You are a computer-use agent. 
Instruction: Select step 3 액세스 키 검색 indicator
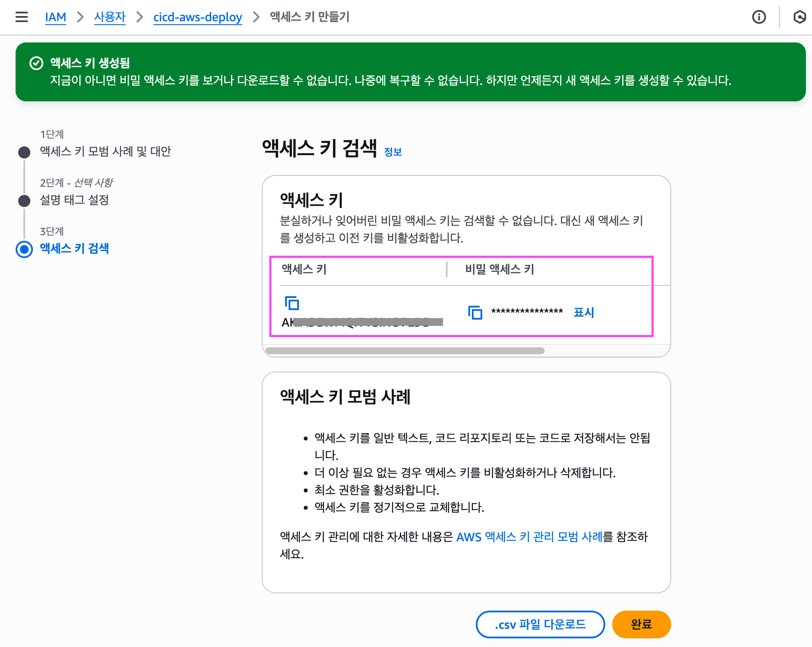[24, 249]
